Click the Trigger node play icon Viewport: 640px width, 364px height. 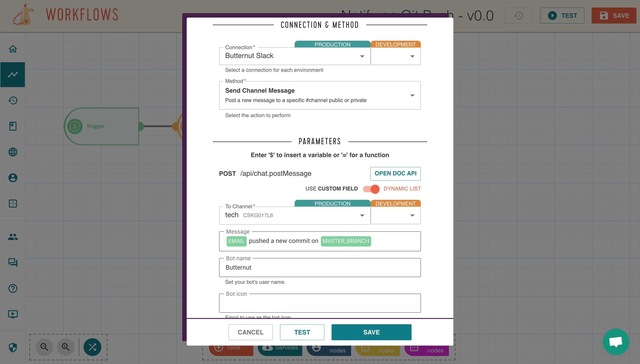75,126
